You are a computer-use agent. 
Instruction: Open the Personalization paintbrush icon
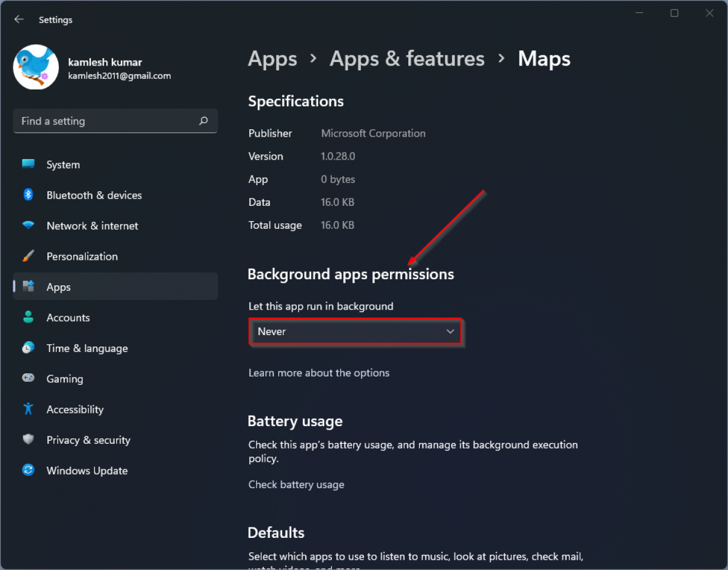click(x=28, y=256)
